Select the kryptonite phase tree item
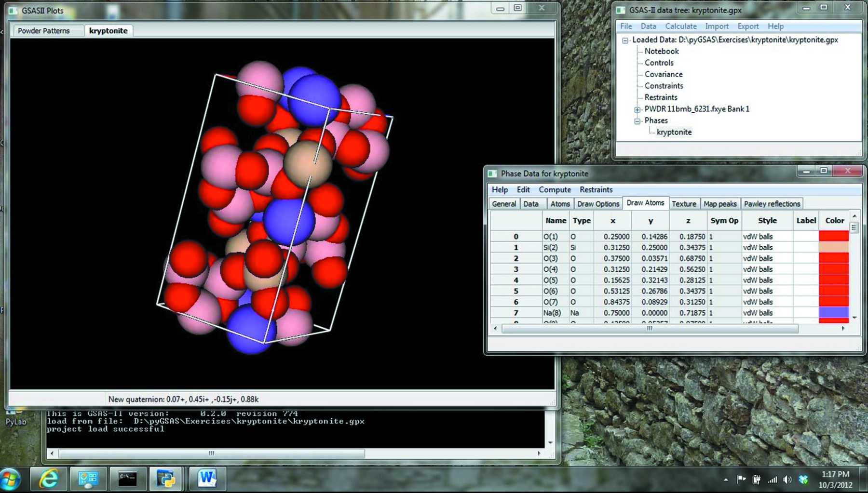868x493 pixels. pyautogui.click(x=674, y=133)
